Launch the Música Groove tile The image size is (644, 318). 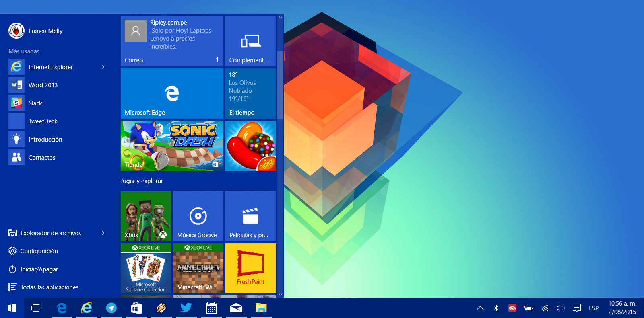[x=198, y=216]
